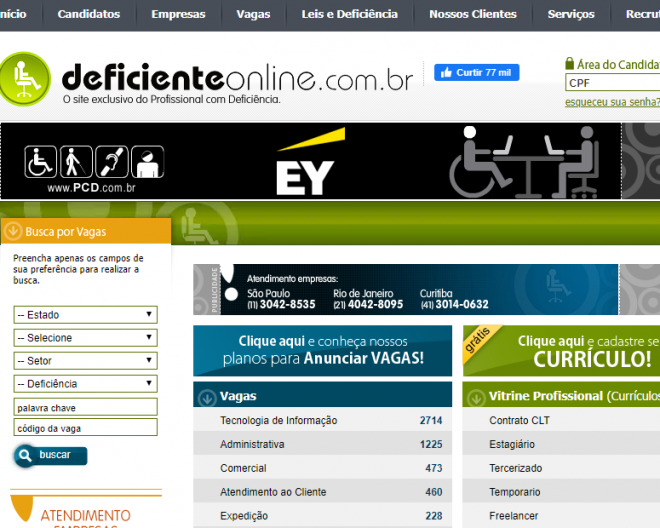The width and height of the screenshot is (660, 528).
Task: Select the Contrato CLT currículos row
Action: coord(561,420)
